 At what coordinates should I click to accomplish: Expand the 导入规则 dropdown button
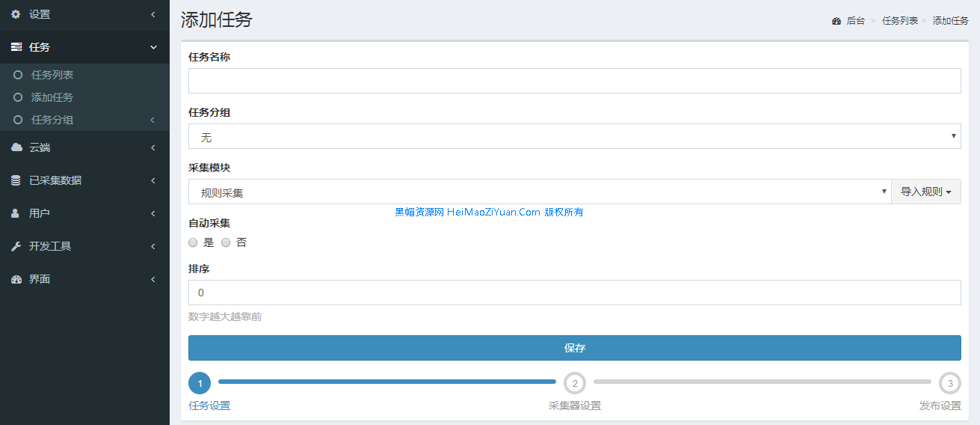pyautogui.click(x=925, y=192)
